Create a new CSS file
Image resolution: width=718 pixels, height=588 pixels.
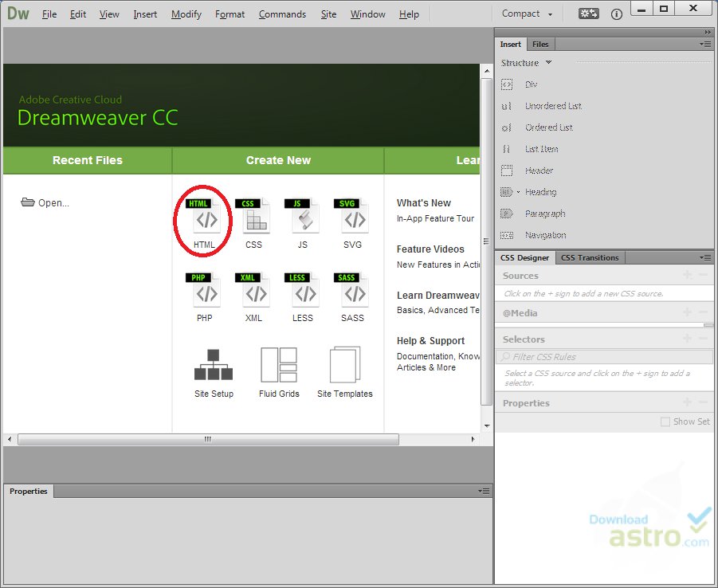253,217
